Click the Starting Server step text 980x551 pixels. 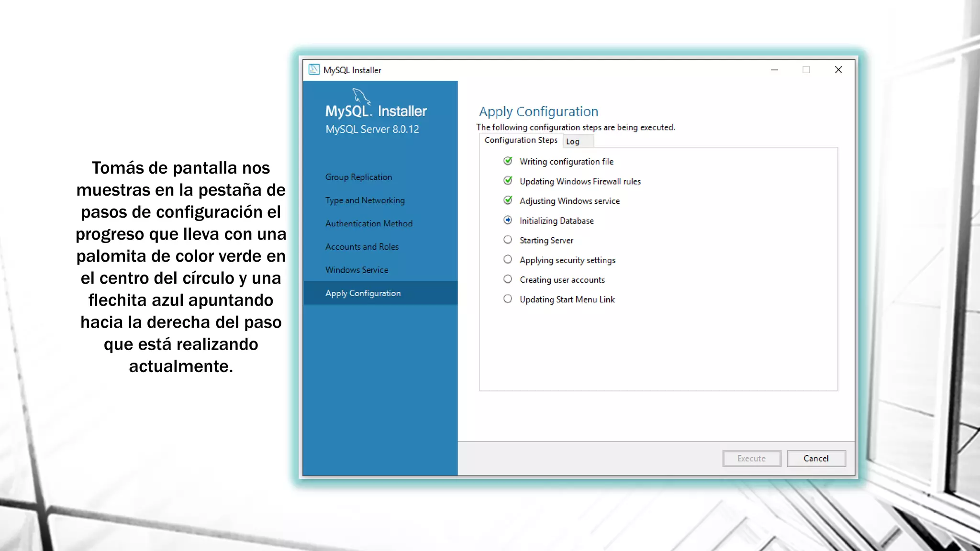[546, 240]
